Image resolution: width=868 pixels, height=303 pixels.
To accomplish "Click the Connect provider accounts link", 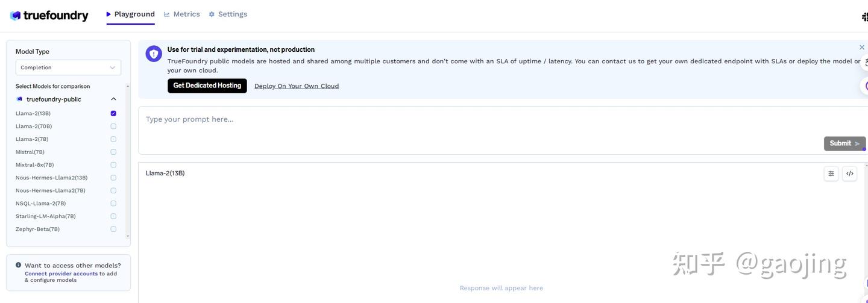I will (x=61, y=273).
